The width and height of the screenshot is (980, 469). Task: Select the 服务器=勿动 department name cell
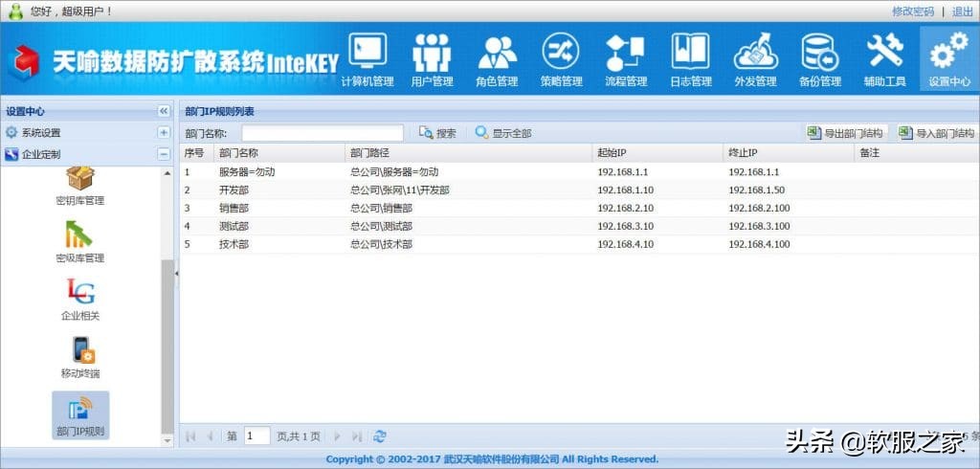coord(247,172)
